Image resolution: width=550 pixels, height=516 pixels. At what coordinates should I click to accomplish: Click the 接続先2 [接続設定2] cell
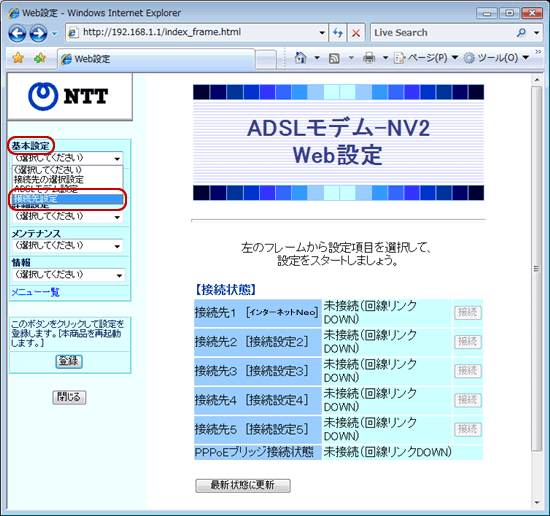(257, 342)
